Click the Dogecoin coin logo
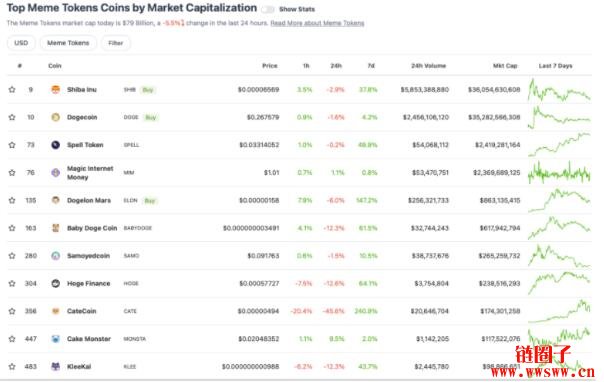This screenshot has height=382, width=604. (x=55, y=117)
